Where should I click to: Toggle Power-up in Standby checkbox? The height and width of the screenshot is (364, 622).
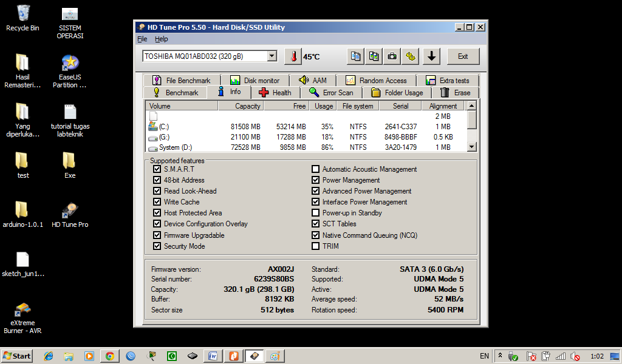click(x=315, y=213)
